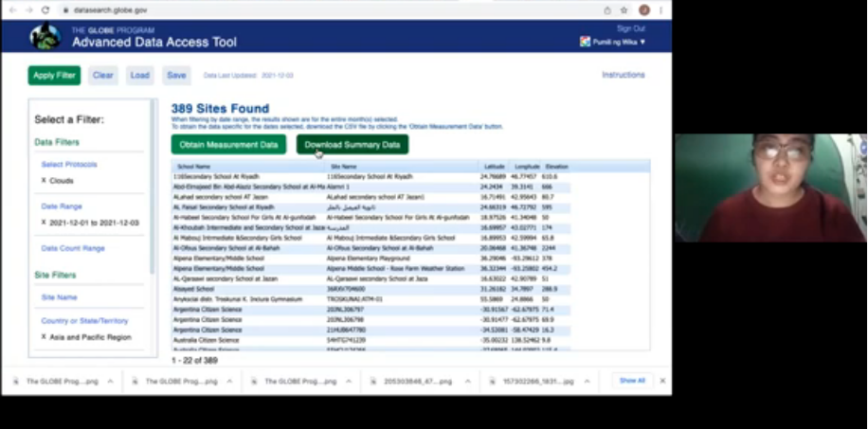
Task: Select Anyksciai distr. Troskunai Gymnasium row
Action: (371, 299)
